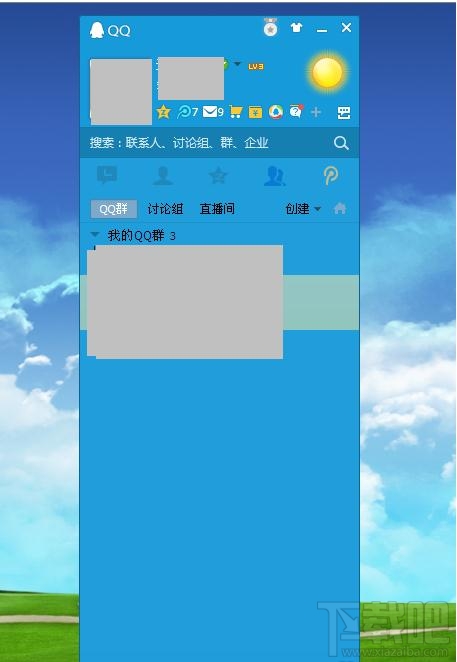This screenshot has width=457, height=662.
Task: Open the user profile avatar
Action: [x=121, y=92]
